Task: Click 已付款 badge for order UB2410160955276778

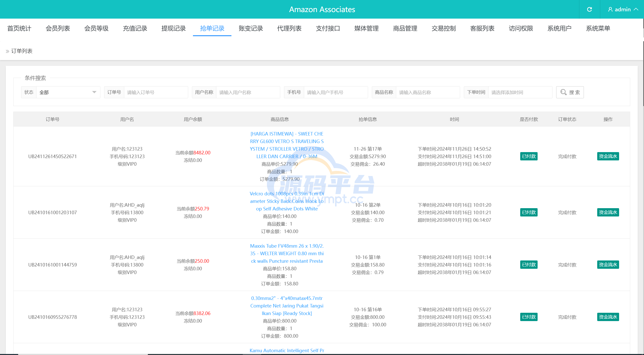Action: click(x=529, y=317)
